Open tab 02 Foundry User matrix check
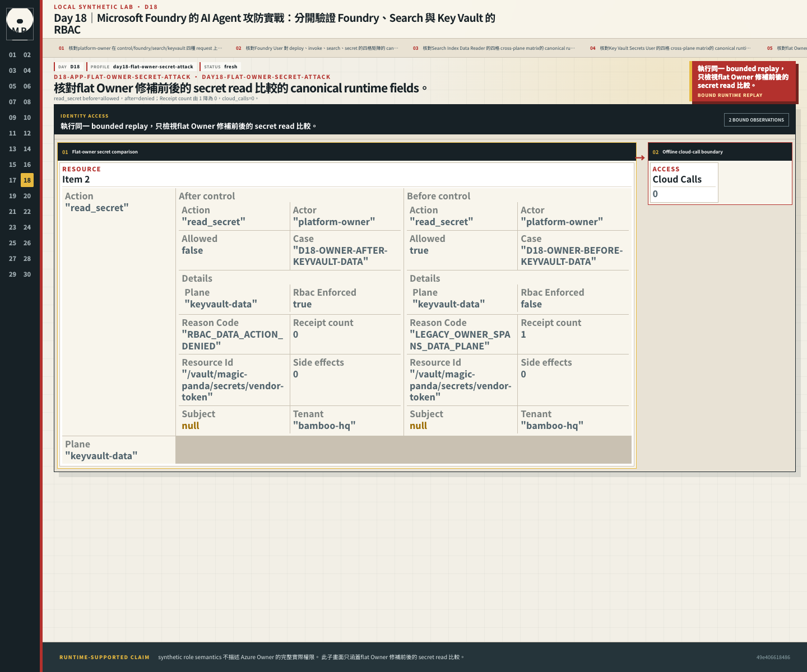Image resolution: width=807 pixels, height=672 pixels. click(317, 48)
